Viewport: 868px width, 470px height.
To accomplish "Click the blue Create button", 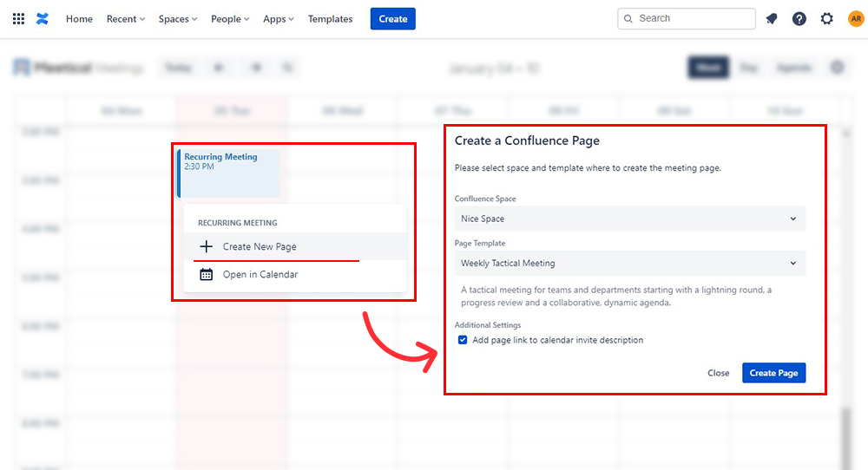I will (393, 19).
